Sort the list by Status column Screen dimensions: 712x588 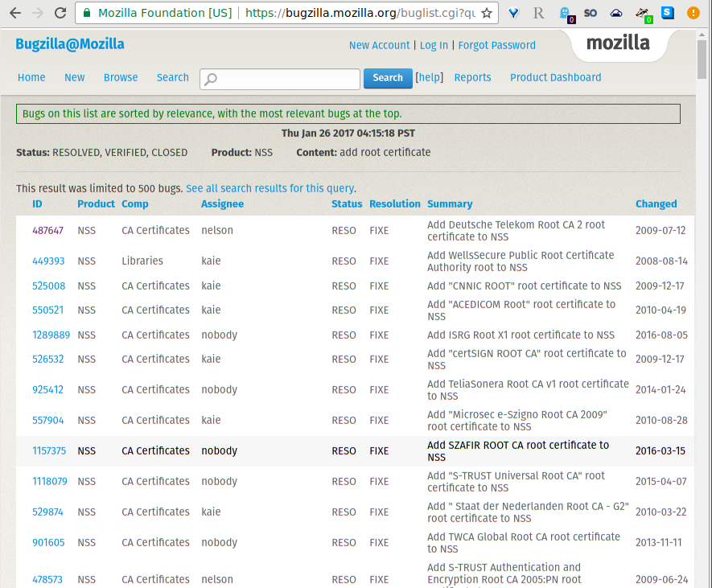(347, 204)
